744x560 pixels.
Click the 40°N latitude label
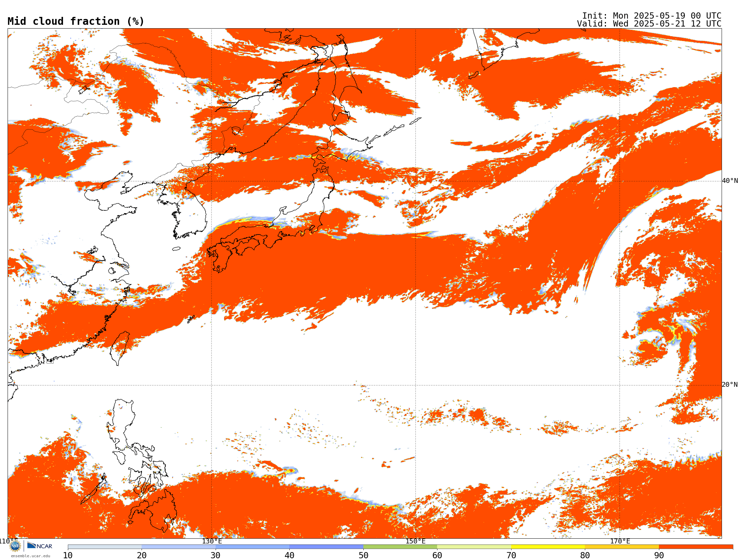(x=730, y=181)
